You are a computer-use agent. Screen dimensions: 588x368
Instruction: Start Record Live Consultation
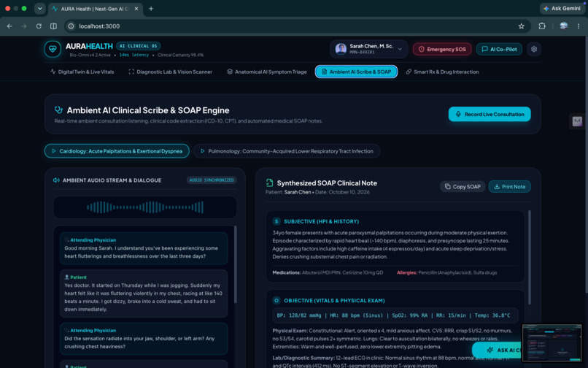click(490, 114)
